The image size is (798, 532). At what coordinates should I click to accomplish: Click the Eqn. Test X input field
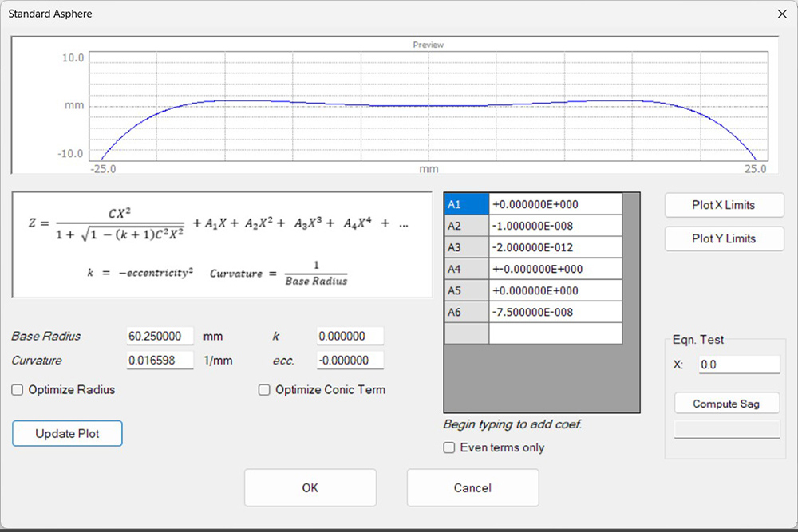740,365
